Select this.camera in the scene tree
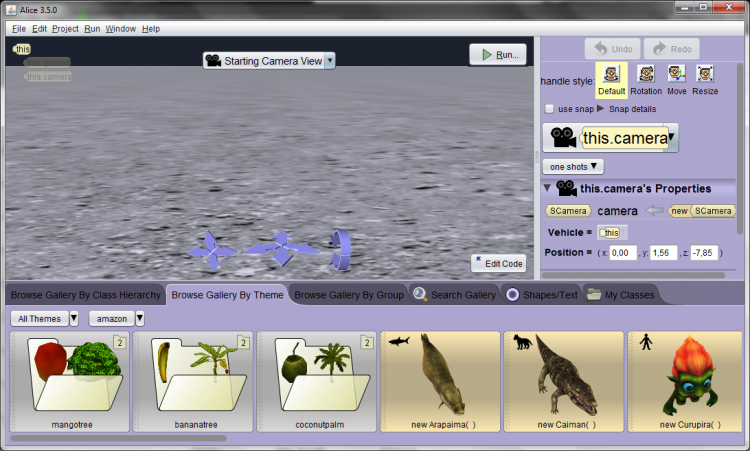This screenshot has height=451, width=750. pos(48,77)
